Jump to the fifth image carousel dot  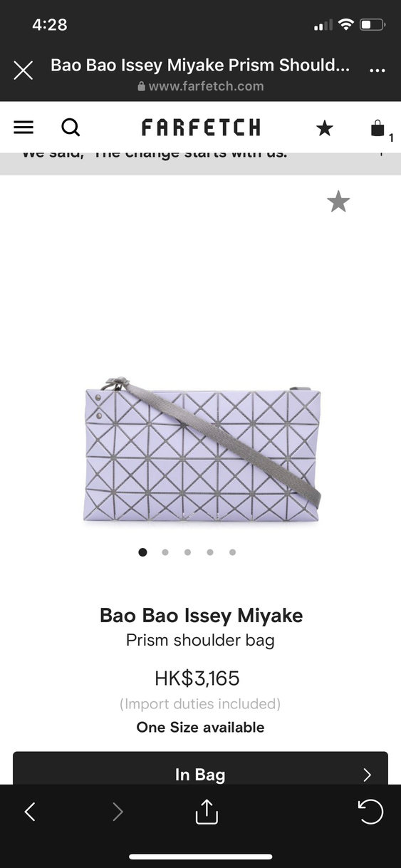click(232, 552)
